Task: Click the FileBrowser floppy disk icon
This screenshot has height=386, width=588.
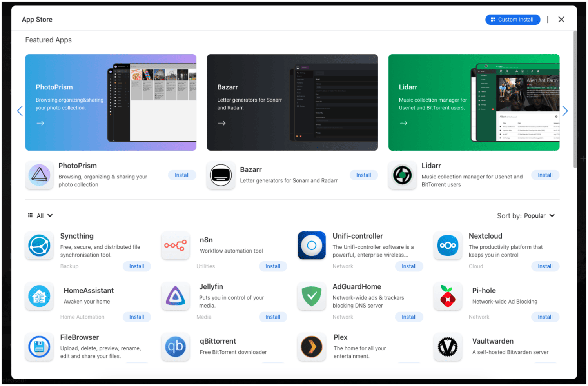Action: click(39, 347)
